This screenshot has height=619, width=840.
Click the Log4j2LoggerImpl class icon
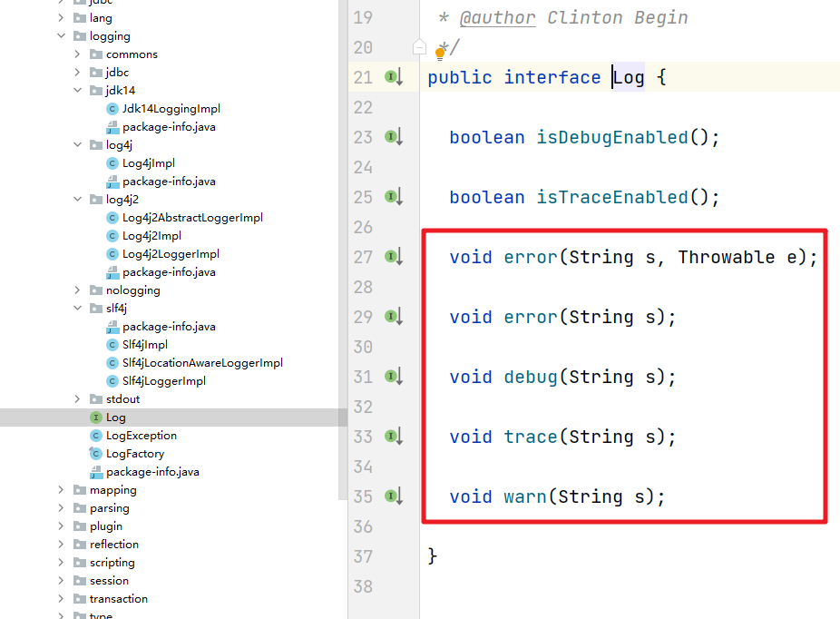pyautogui.click(x=112, y=254)
